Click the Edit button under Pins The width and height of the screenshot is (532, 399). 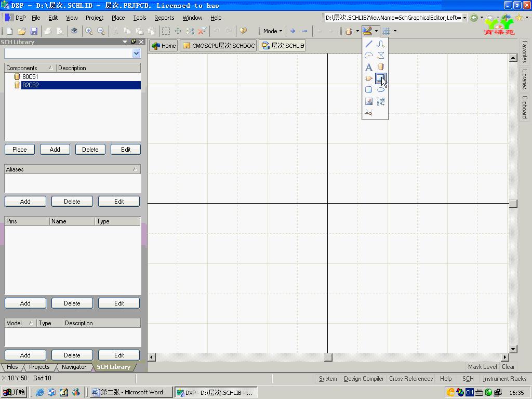[119, 303]
